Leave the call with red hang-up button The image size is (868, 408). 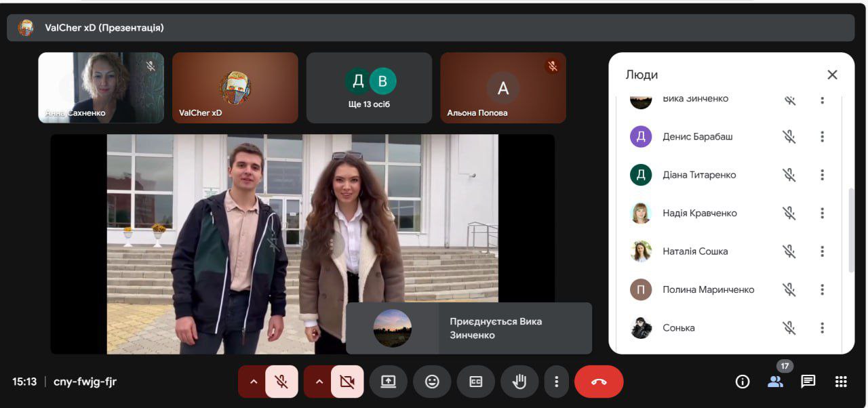599,382
